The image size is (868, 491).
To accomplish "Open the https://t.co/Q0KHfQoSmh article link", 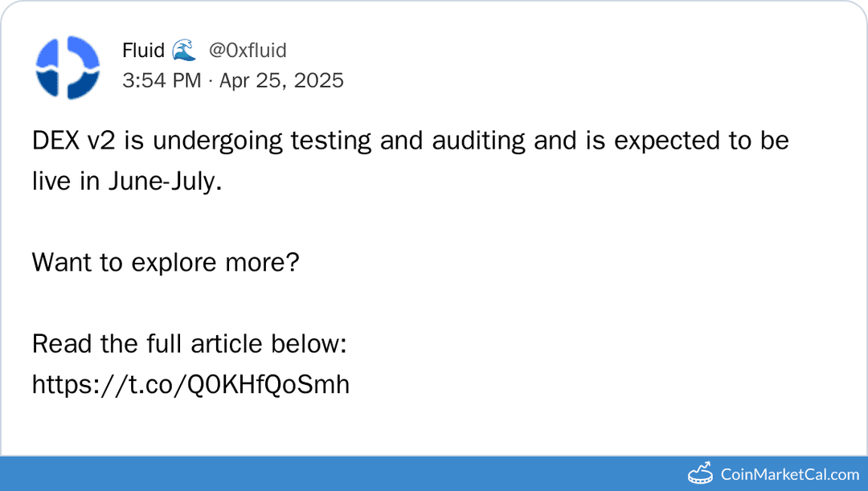I will [x=190, y=385].
